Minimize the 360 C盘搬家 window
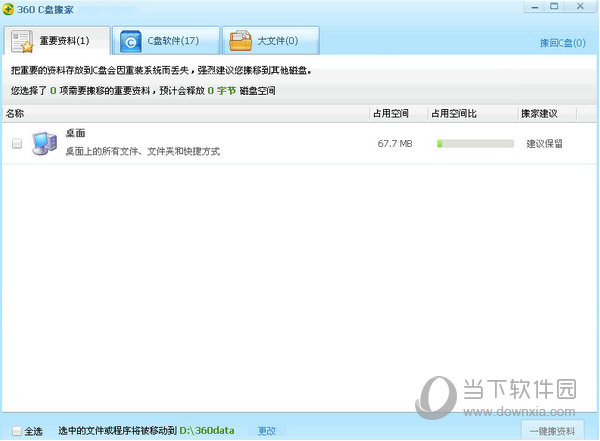This screenshot has width=600, height=441. coord(535,7)
